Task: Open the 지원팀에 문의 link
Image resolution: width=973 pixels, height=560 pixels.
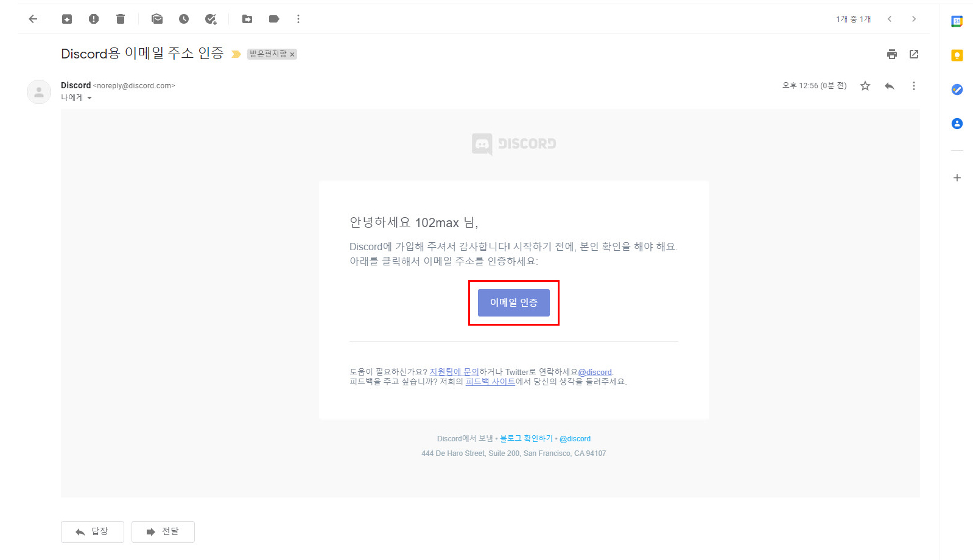Action: (x=454, y=372)
